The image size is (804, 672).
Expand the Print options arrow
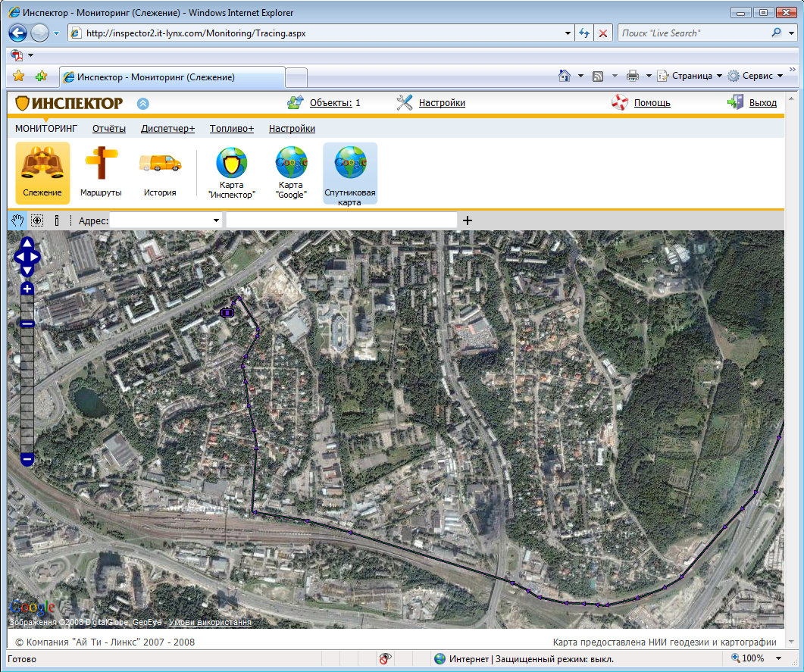coord(648,76)
